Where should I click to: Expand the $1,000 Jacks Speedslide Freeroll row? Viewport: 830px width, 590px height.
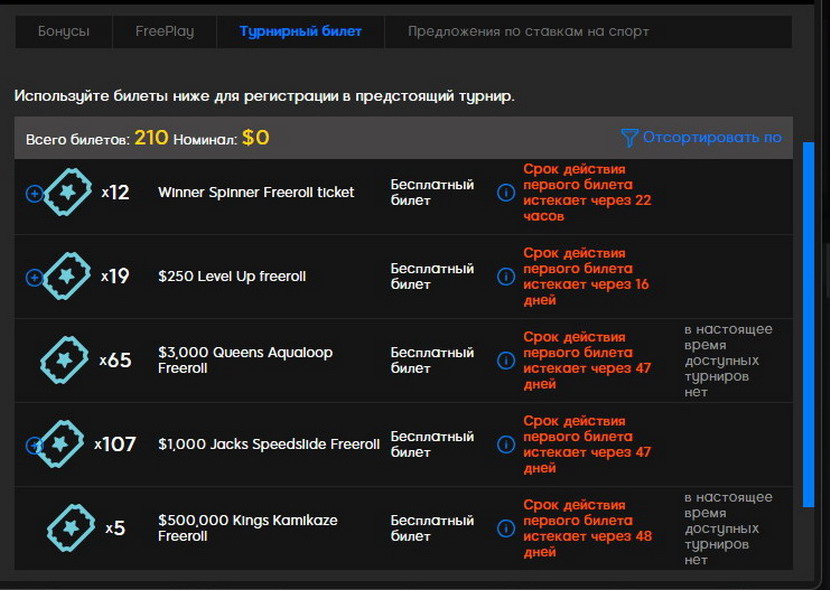(33, 446)
